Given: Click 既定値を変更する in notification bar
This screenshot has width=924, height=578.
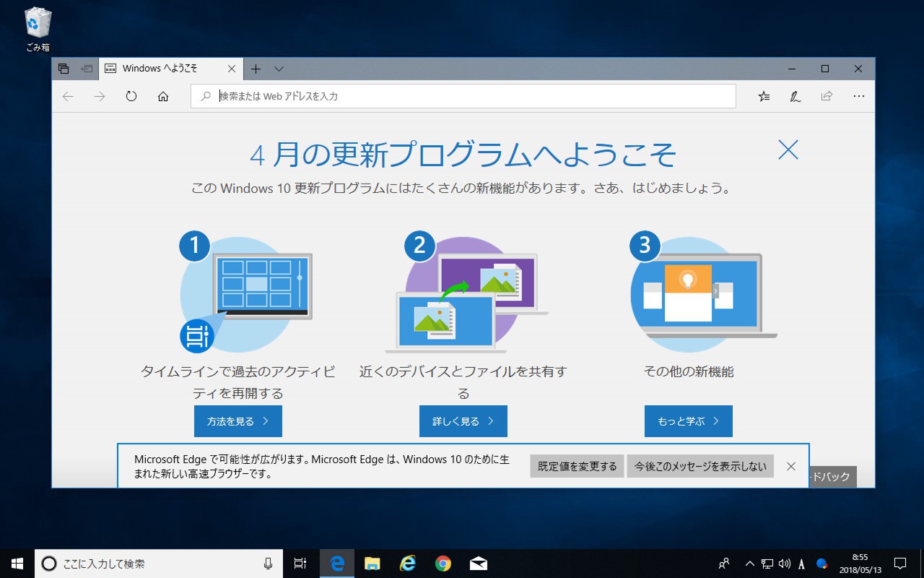Looking at the screenshot, I should [x=577, y=466].
